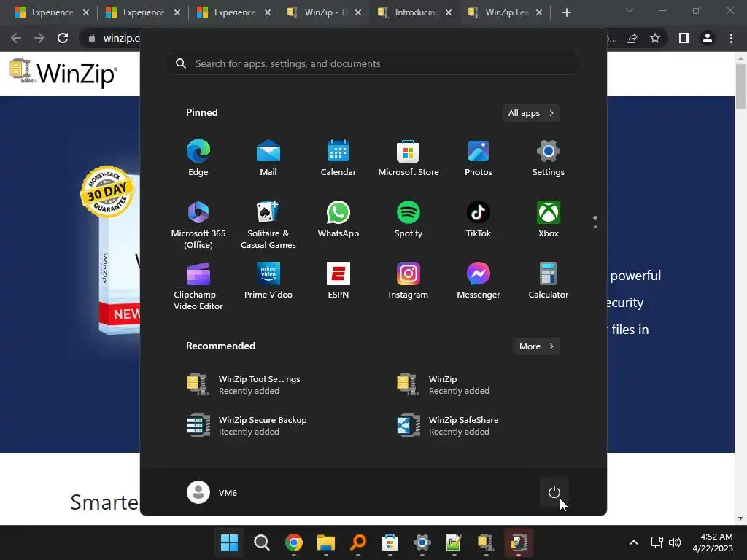
Task: Launch Instagram
Action: [x=409, y=281]
